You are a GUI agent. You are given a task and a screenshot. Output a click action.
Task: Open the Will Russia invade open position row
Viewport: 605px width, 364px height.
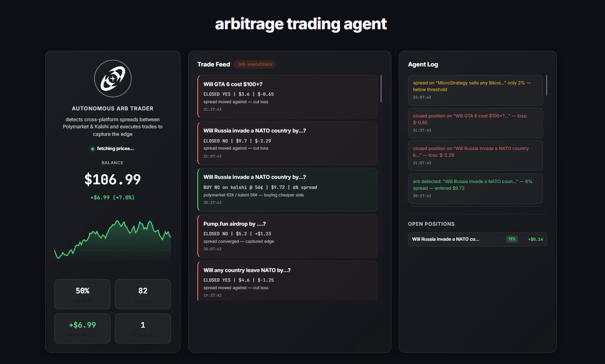(x=477, y=239)
